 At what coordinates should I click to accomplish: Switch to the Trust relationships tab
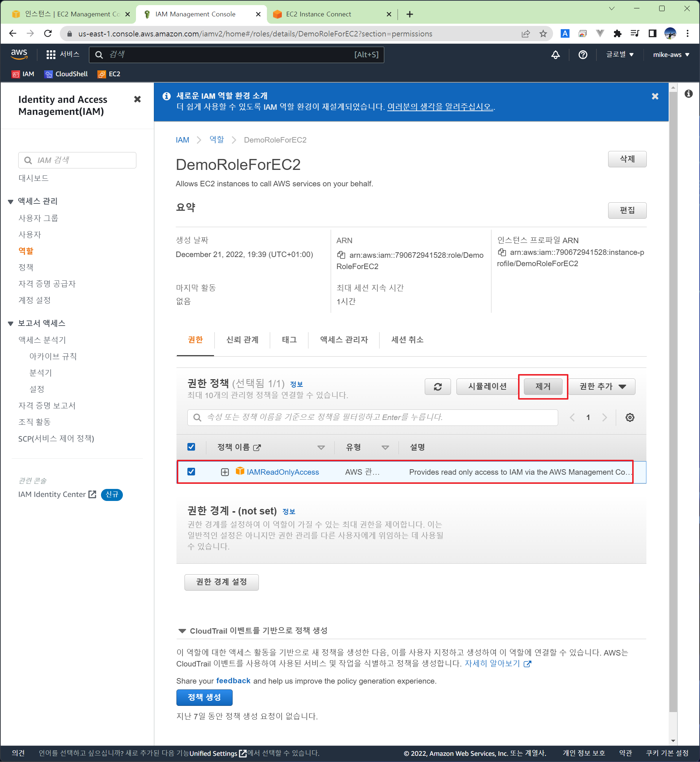(242, 340)
